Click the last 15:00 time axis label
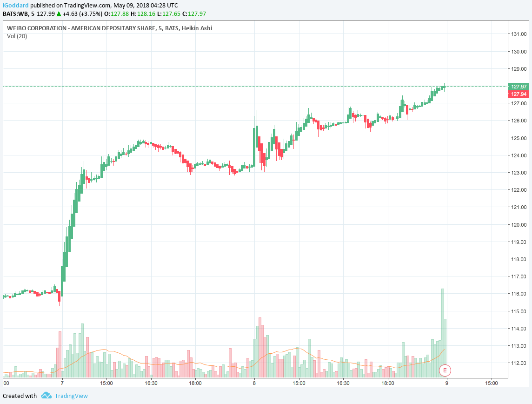Image resolution: width=532 pixels, height=404 pixels. point(491,383)
